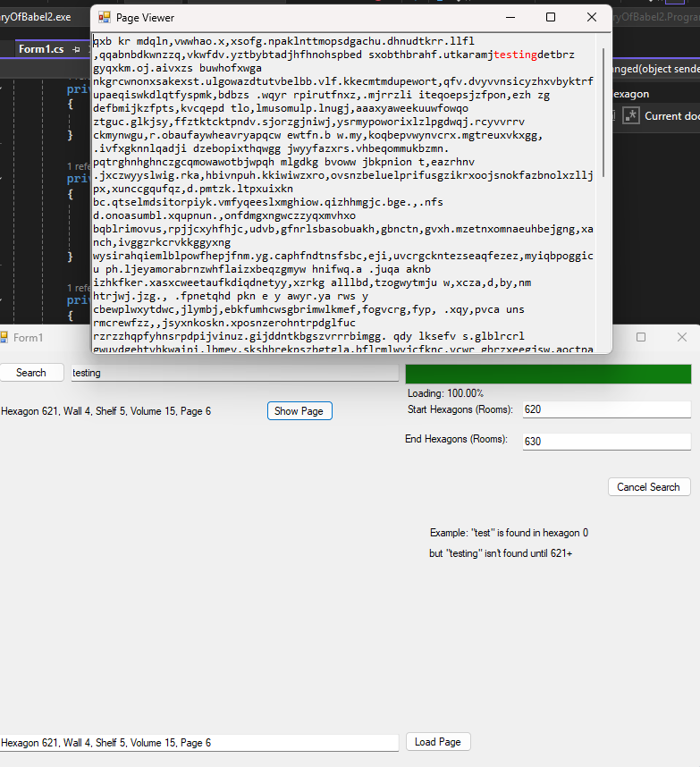Click the Example text about "test" in hexagon 0
Viewport: 700px width, 767px height.
point(510,533)
